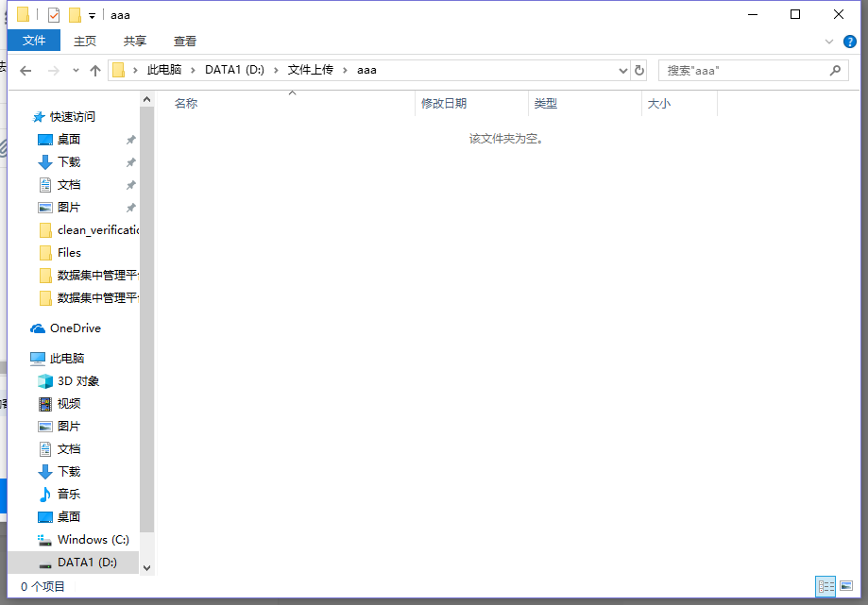
Task: Switch to details view layout
Action: pos(825,586)
